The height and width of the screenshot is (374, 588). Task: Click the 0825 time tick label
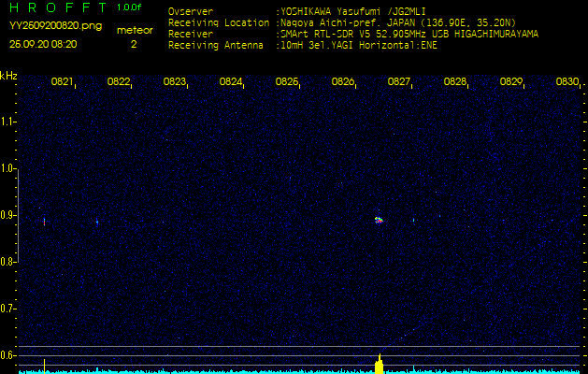[287, 82]
